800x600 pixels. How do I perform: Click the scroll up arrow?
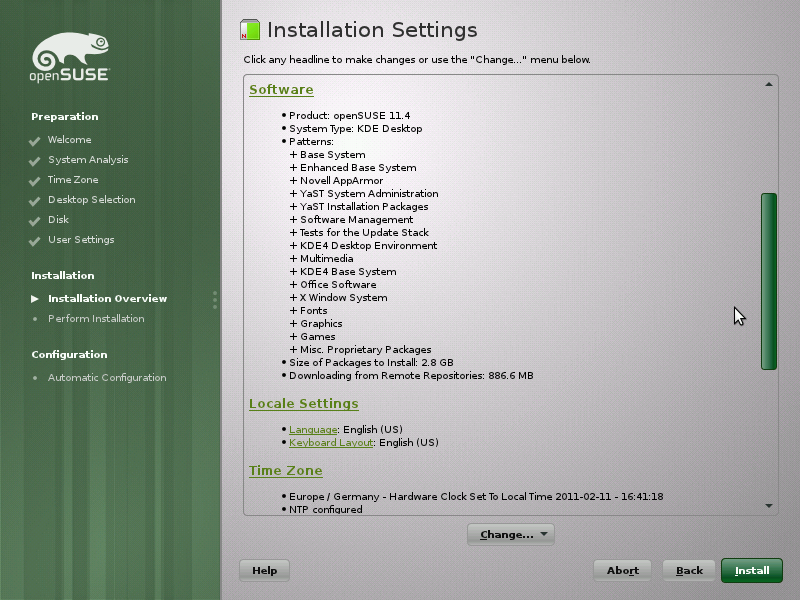[769, 84]
